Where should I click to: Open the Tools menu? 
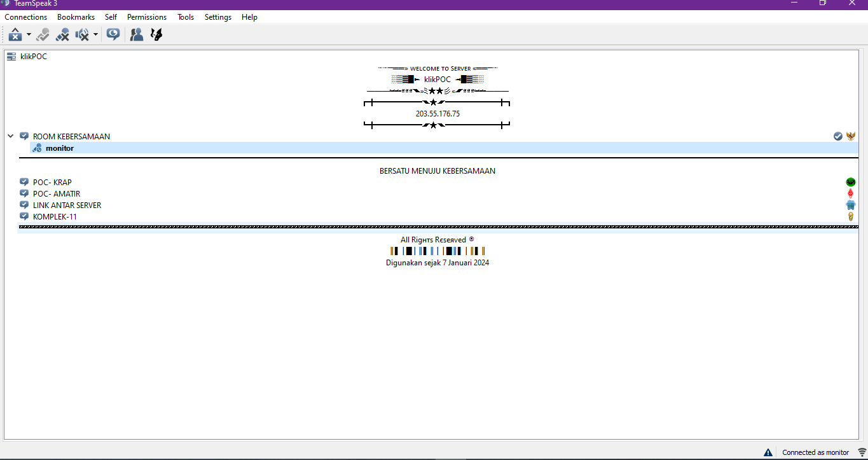coord(186,17)
